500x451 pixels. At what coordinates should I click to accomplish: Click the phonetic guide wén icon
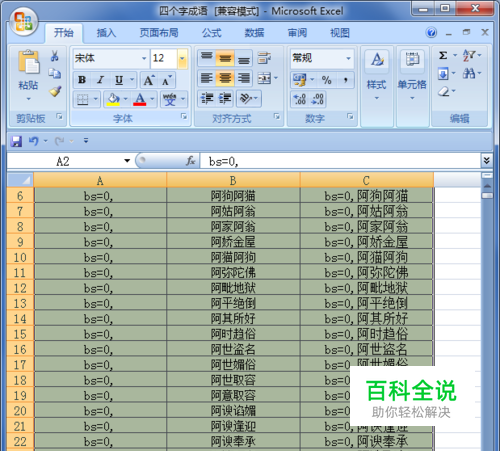tap(170, 99)
